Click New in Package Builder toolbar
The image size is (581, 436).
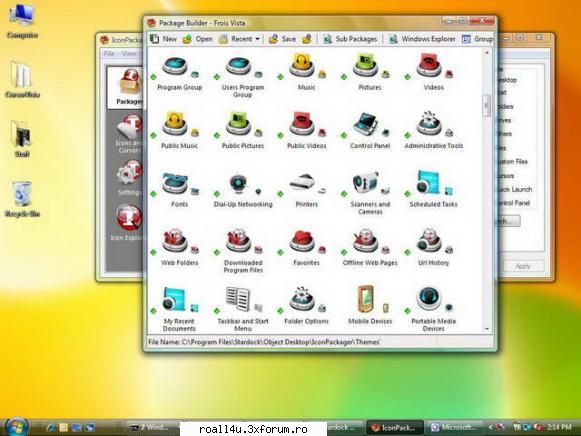click(x=163, y=39)
